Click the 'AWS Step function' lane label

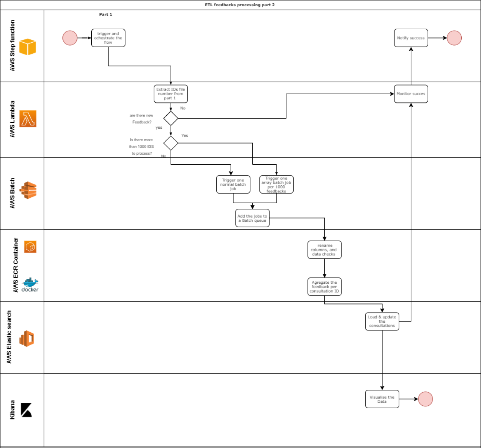12,46
